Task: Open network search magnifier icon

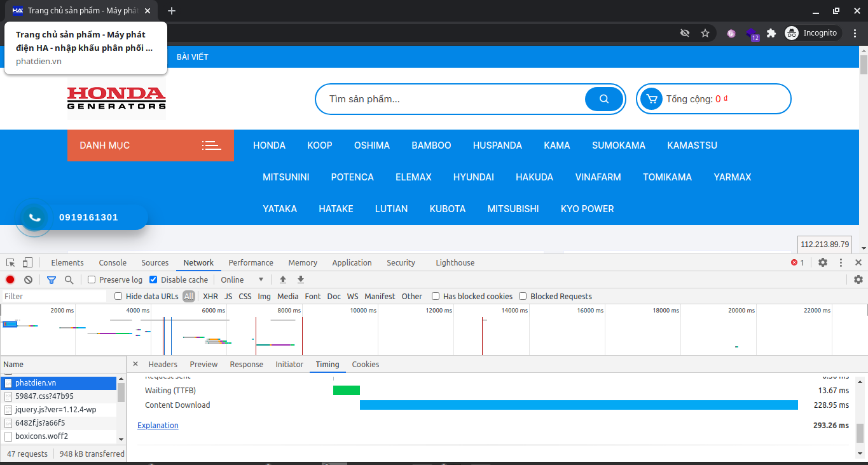Action: tap(69, 280)
